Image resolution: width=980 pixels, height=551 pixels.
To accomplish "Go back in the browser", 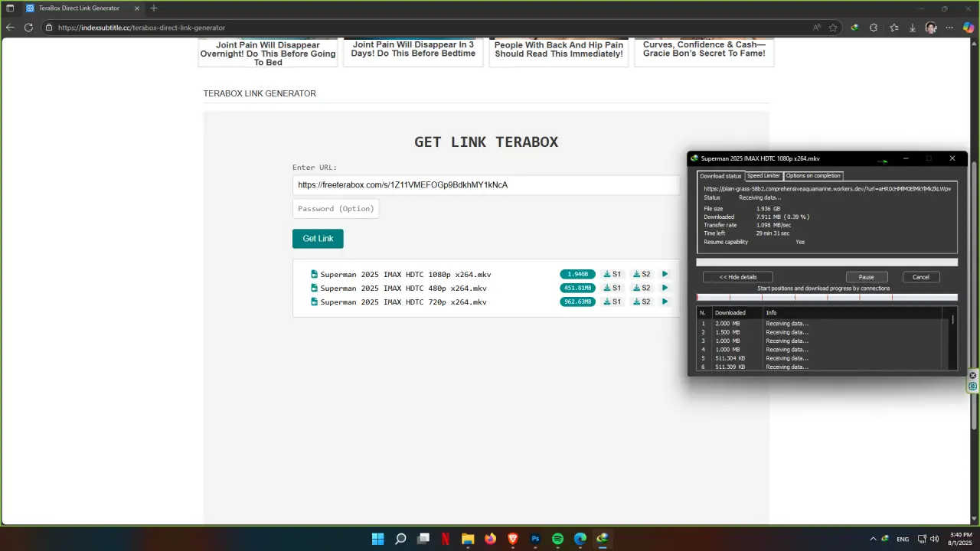I will pyautogui.click(x=10, y=28).
